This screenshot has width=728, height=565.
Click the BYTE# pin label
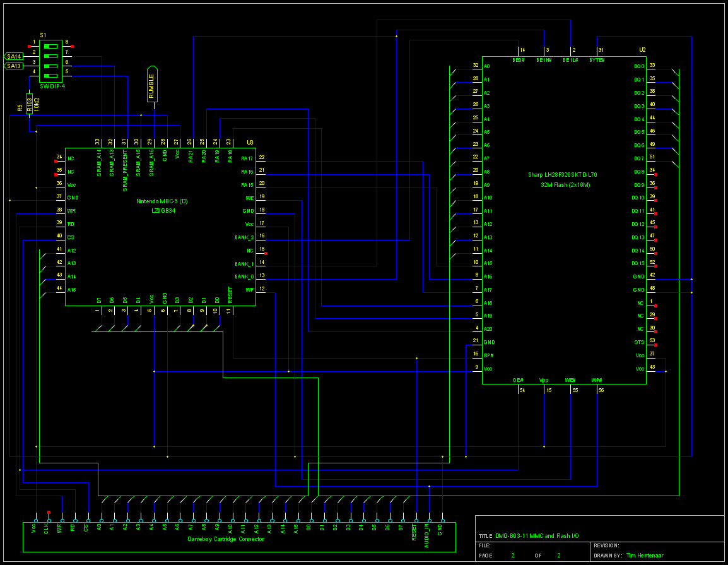597,61
